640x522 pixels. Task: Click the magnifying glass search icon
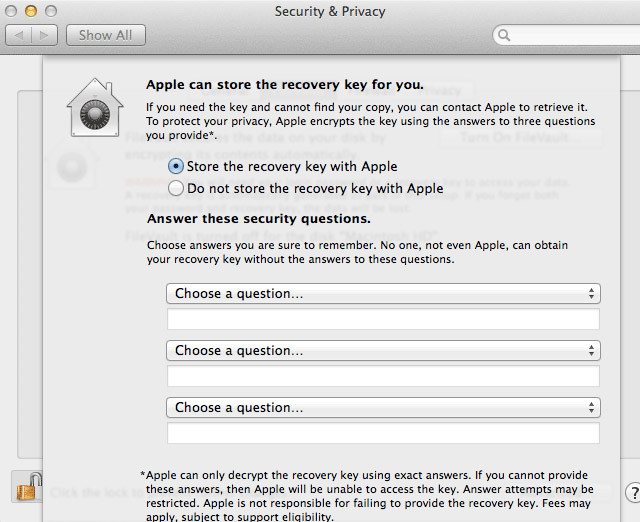(x=504, y=36)
